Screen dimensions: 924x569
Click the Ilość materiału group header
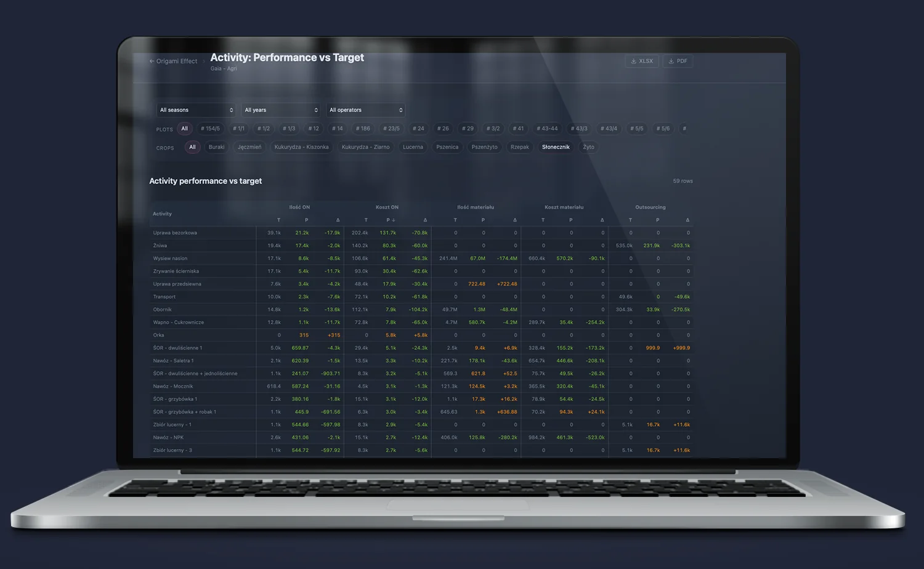[476, 208]
